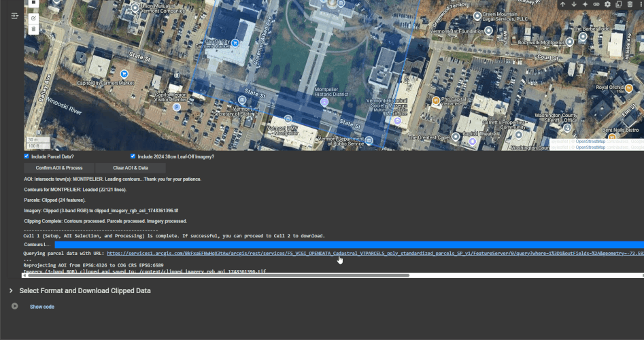
Task: Click the parking marker below Capitol Region Visitors Center
Action: coord(177,107)
